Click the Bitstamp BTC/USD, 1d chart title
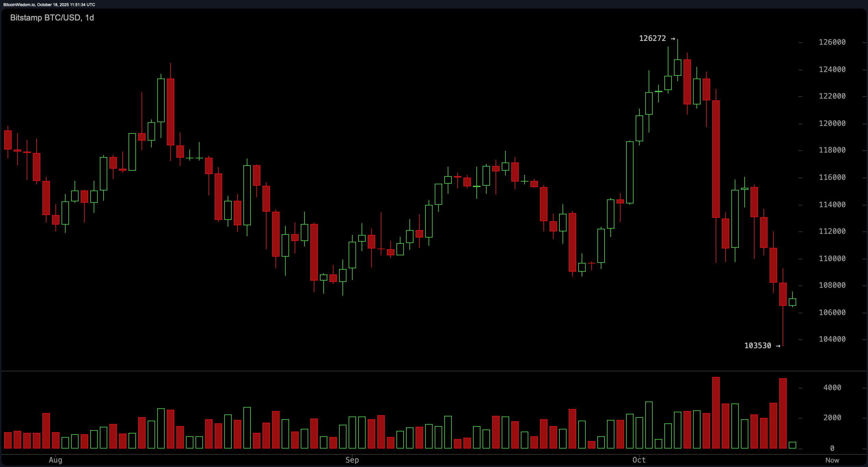 coord(52,18)
